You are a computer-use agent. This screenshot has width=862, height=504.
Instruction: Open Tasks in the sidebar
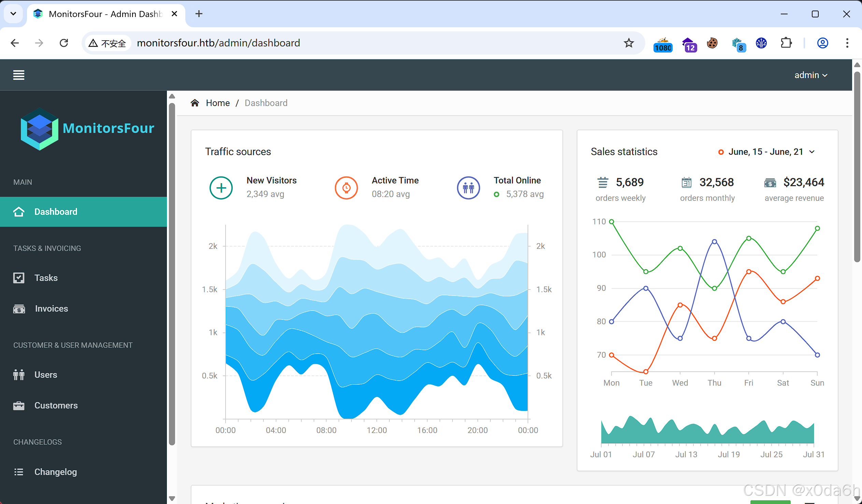pyautogui.click(x=46, y=278)
